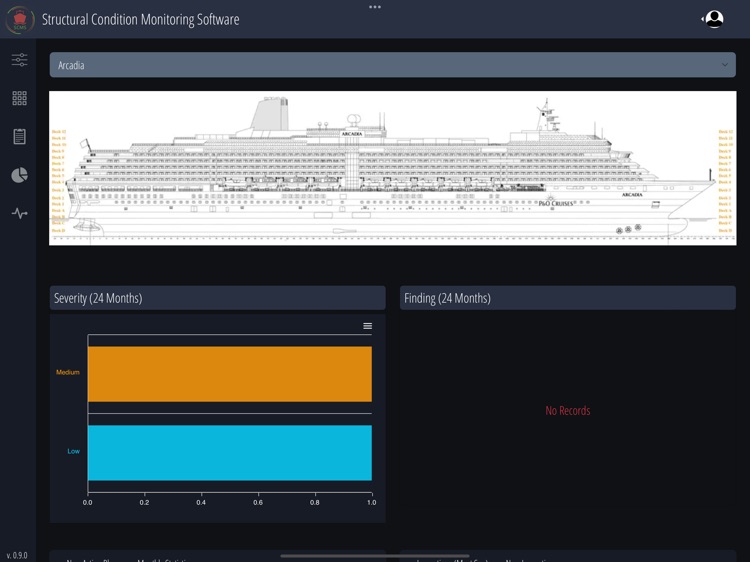Click the 0.6 tick on chart axis
This screenshot has width=750, height=562.
click(x=258, y=502)
